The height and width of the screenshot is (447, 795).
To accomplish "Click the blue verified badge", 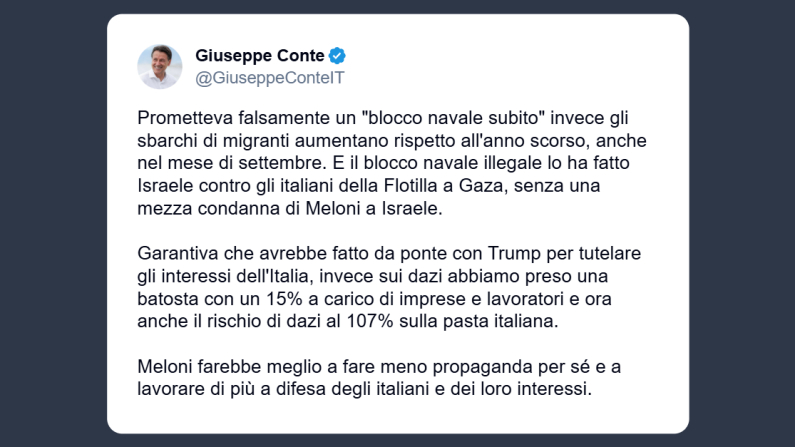I will 338,56.
